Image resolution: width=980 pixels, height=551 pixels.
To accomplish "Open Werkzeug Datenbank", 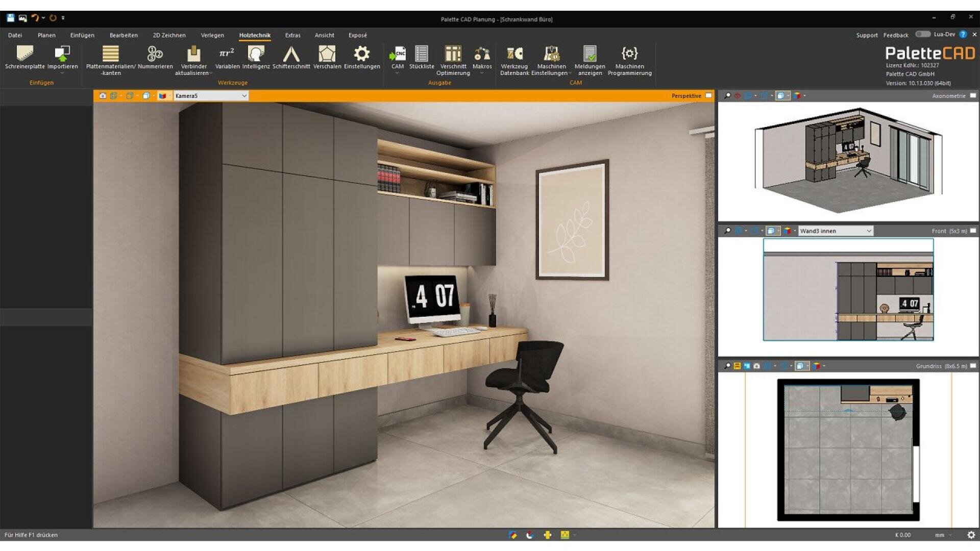I will point(514,60).
